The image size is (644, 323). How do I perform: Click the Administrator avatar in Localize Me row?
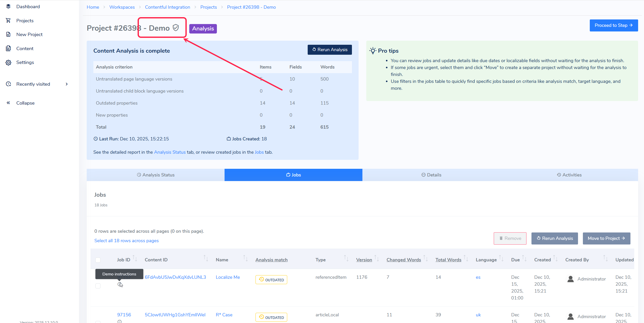571,279
